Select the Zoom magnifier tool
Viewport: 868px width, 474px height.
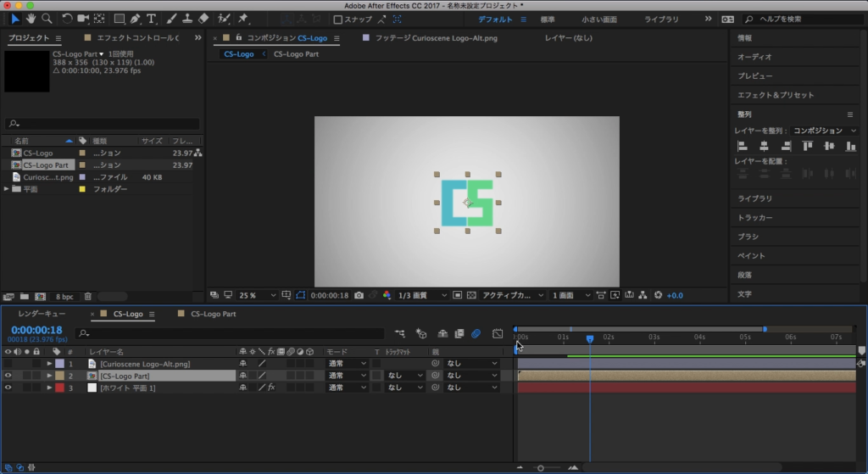coord(47,19)
